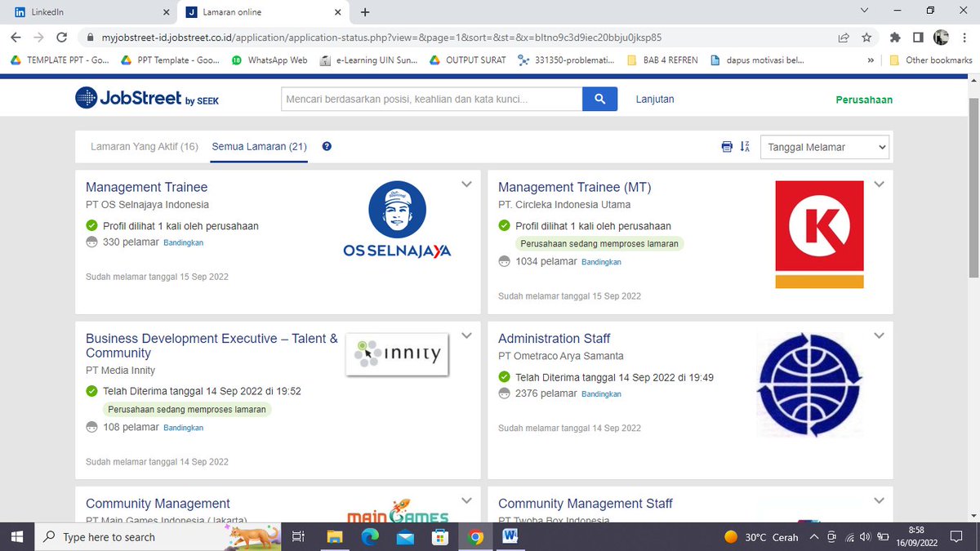Image resolution: width=980 pixels, height=551 pixels.
Task: Expand Management Trainee OS Selnajaya card chevron
Action: tap(467, 184)
